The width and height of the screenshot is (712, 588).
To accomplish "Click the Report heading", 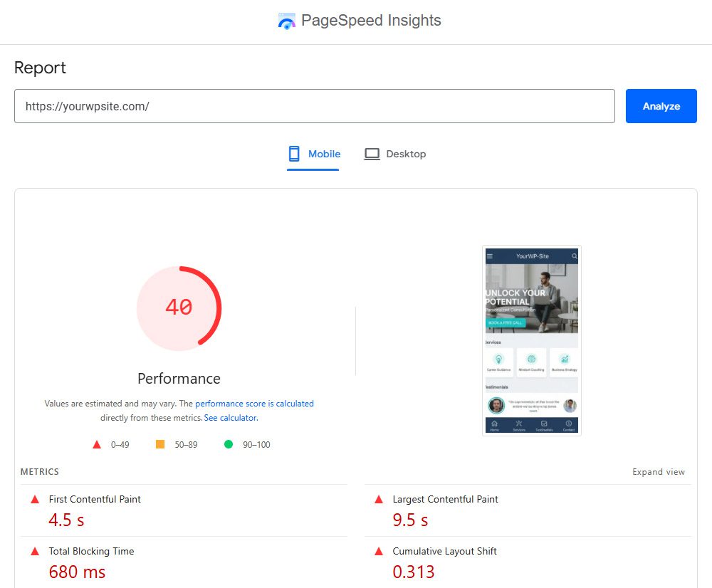I will [x=40, y=68].
